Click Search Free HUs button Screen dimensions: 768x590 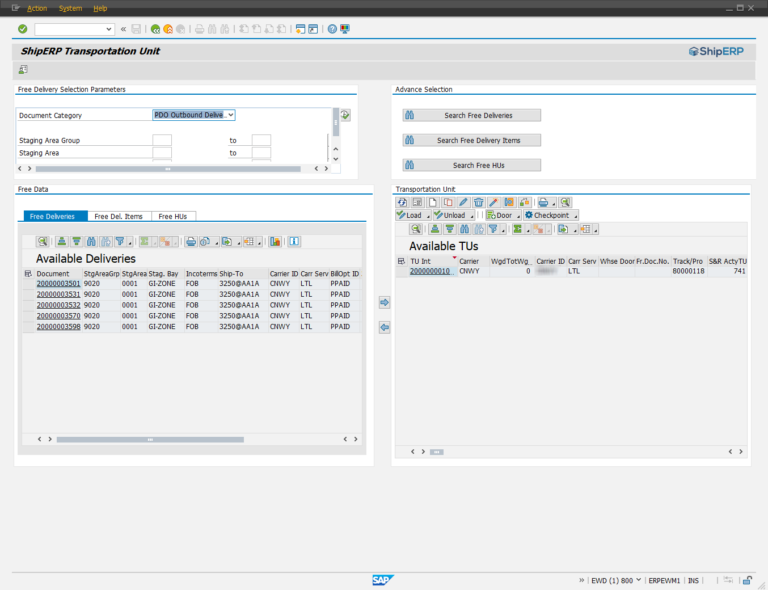[x=472, y=165]
